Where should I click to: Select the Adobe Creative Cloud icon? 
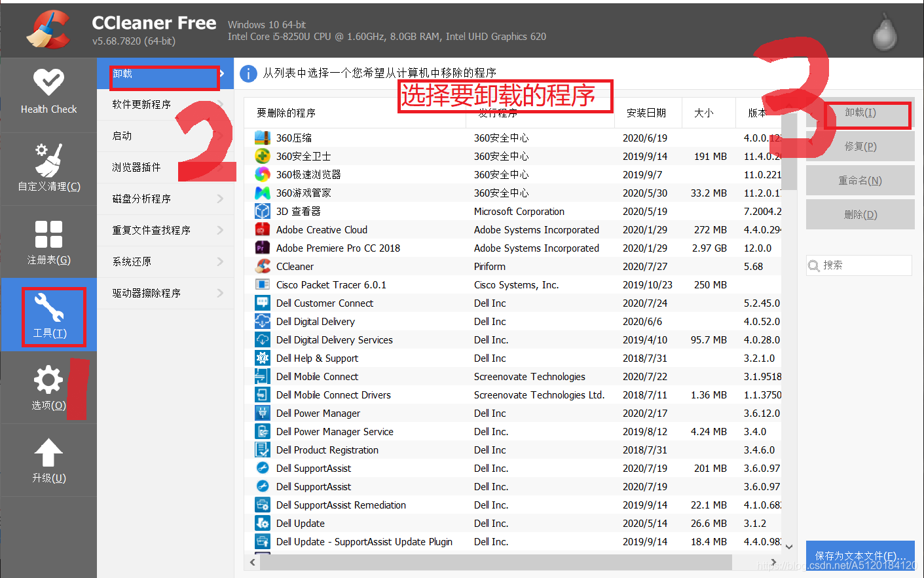pos(263,229)
